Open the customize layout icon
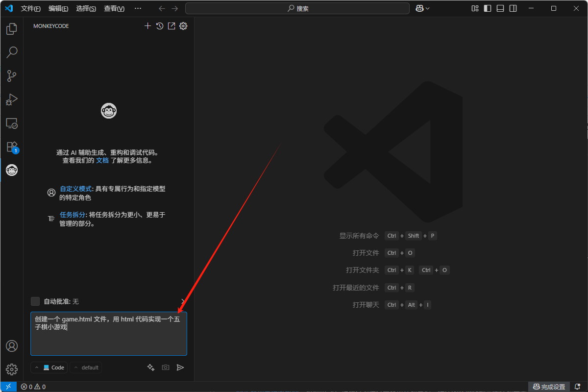The image size is (588, 392). [x=475, y=8]
